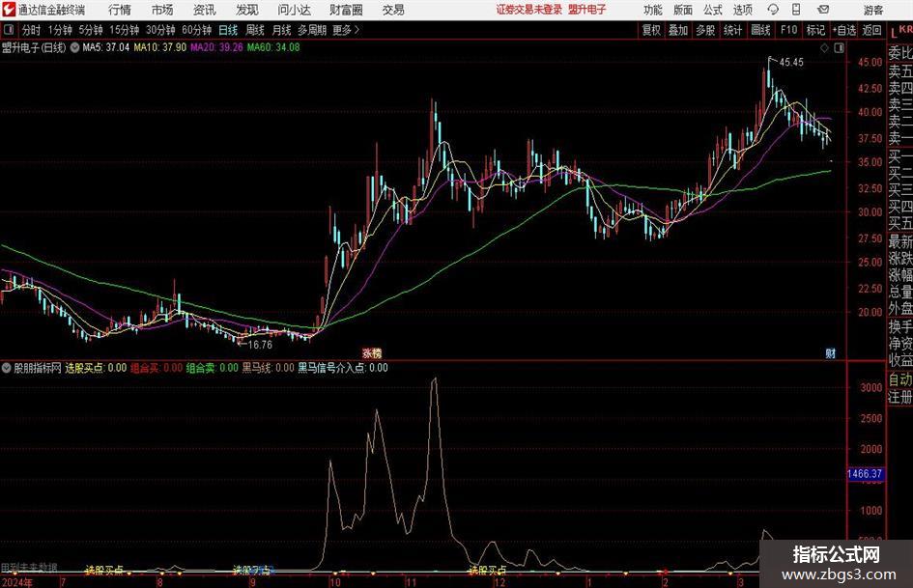
Task: Switch to the 5分钟 period tab
Action: tap(90, 30)
